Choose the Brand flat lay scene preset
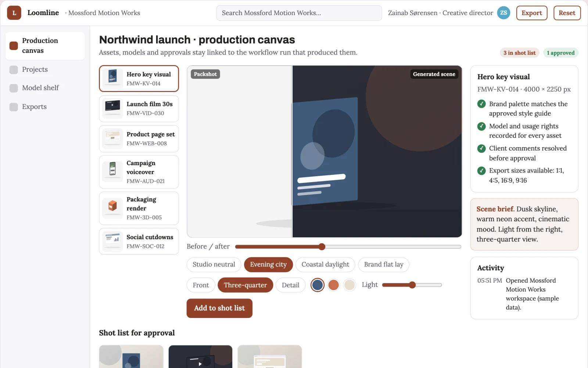 [x=384, y=265]
